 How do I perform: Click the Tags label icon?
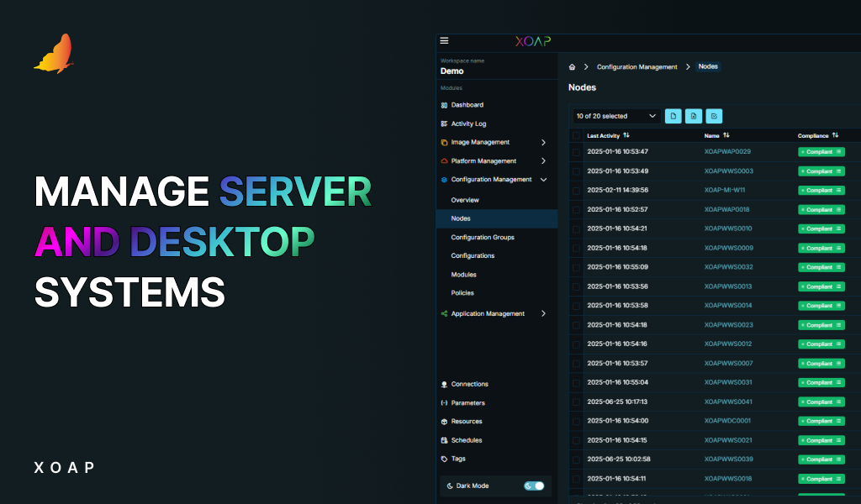(x=444, y=459)
